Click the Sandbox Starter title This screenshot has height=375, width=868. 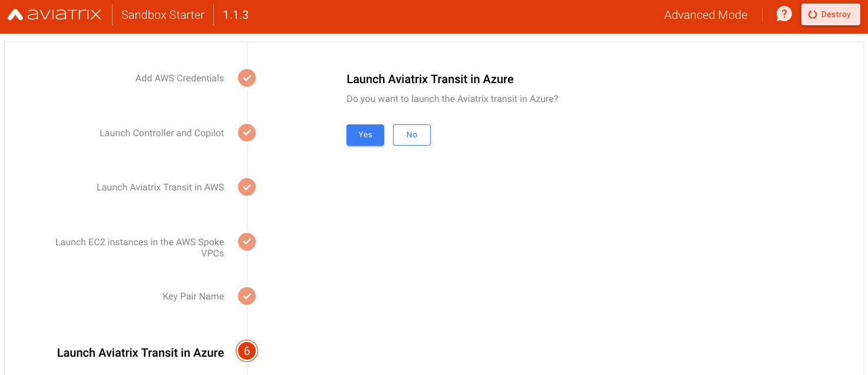pos(163,15)
